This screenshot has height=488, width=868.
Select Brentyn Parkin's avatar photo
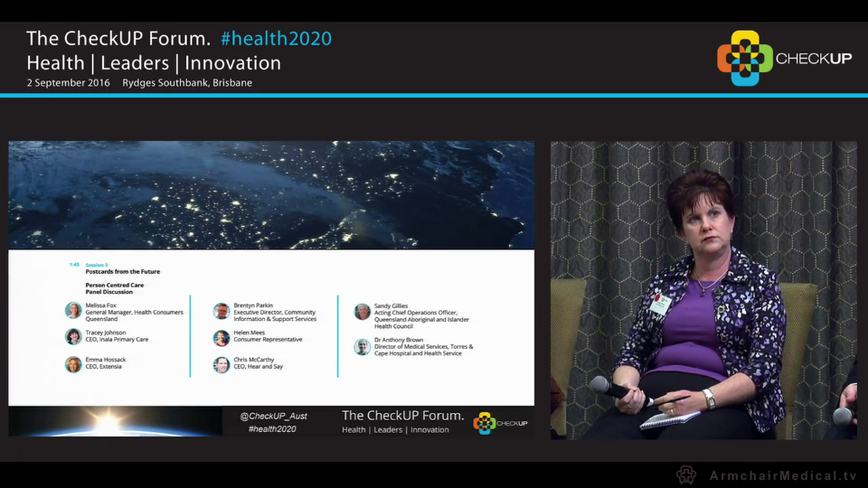[x=221, y=311]
